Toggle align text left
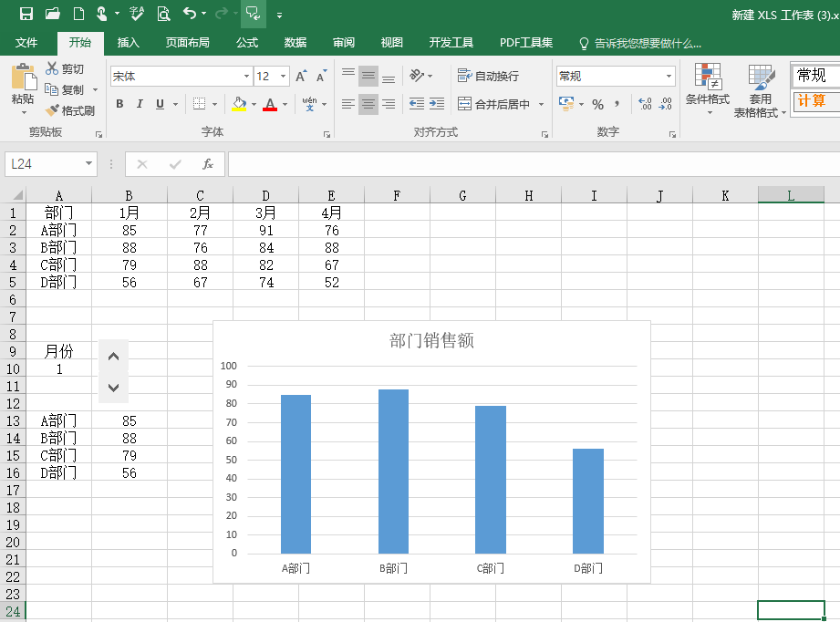840x622 pixels. (348, 104)
